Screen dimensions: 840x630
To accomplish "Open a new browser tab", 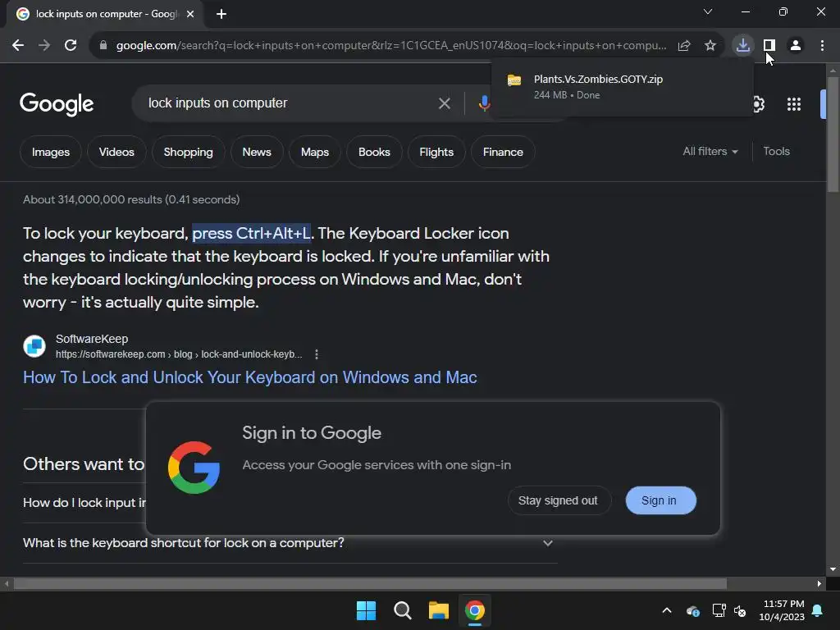I will click(x=221, y=14).
